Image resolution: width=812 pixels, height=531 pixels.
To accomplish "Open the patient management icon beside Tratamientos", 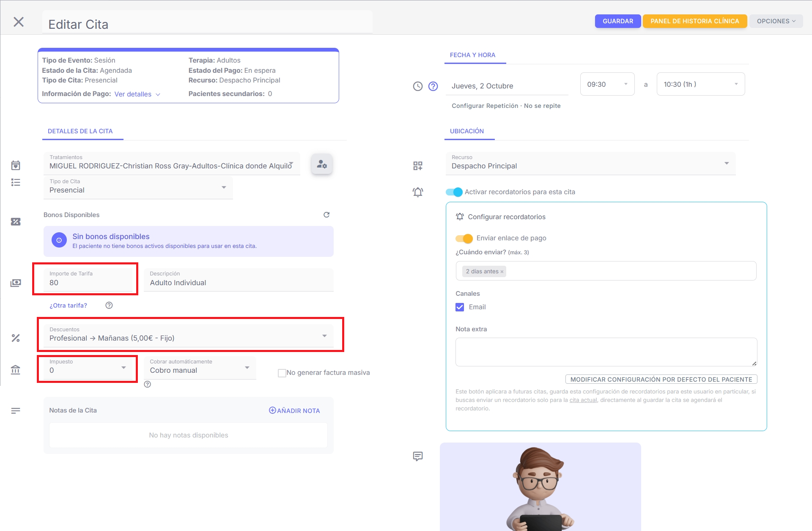I will [x=321, y=164].
